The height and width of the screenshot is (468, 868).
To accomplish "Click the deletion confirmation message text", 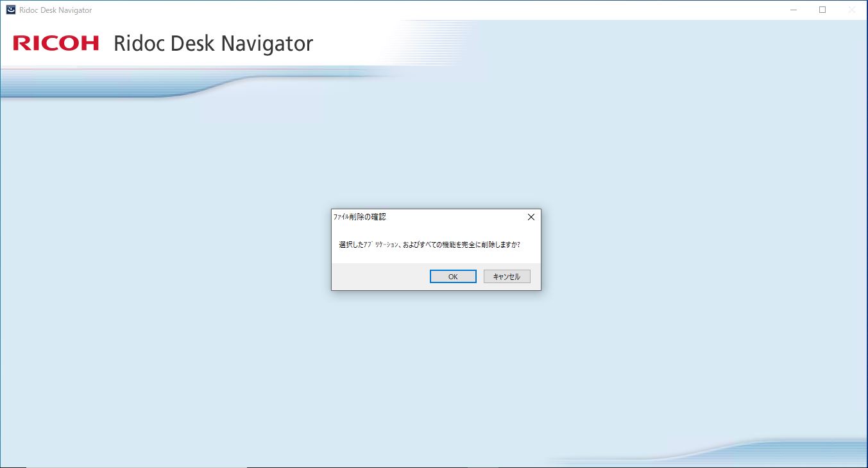I will 429,245.
